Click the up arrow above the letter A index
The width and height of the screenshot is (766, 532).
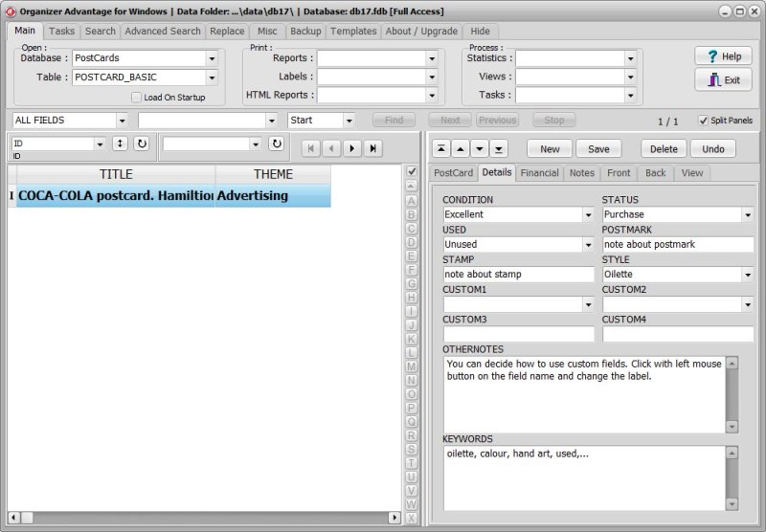(x=412, y=186)
